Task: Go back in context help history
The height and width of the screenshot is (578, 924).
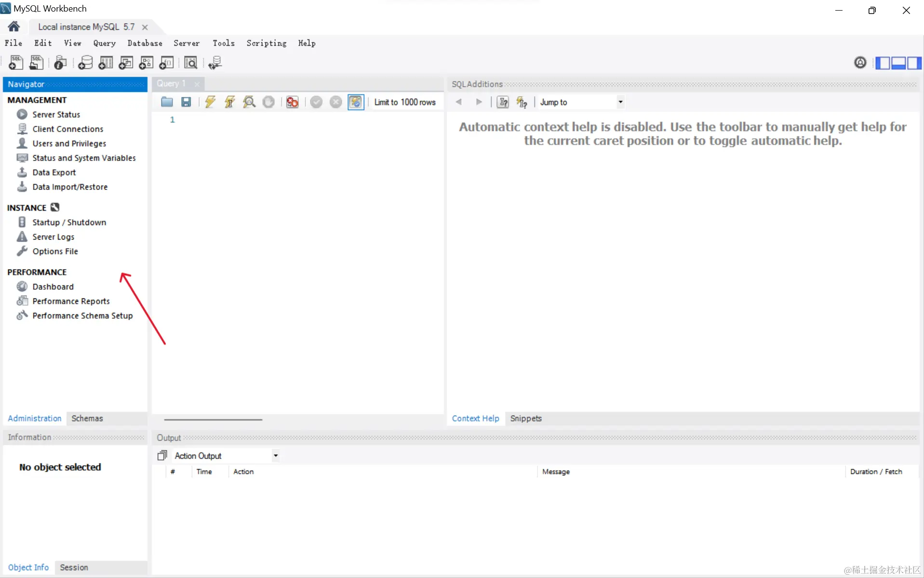Action: pyautogui.click(x=459, y=102)
